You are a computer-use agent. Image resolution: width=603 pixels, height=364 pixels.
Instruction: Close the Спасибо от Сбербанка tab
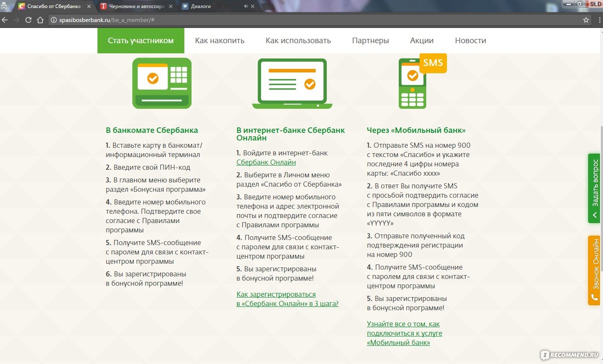[89, 6]
